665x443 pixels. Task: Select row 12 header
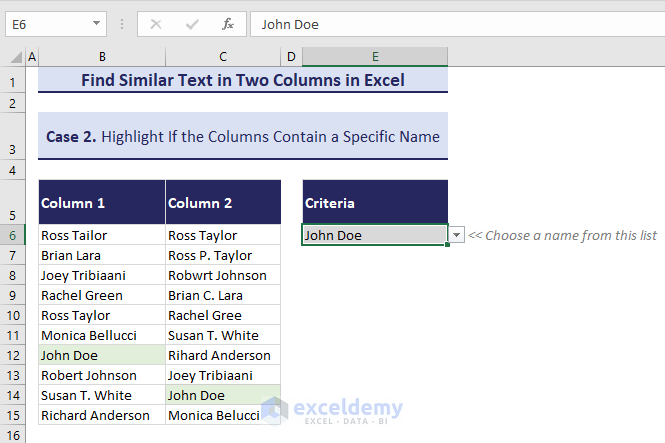(x=13, y=355)
